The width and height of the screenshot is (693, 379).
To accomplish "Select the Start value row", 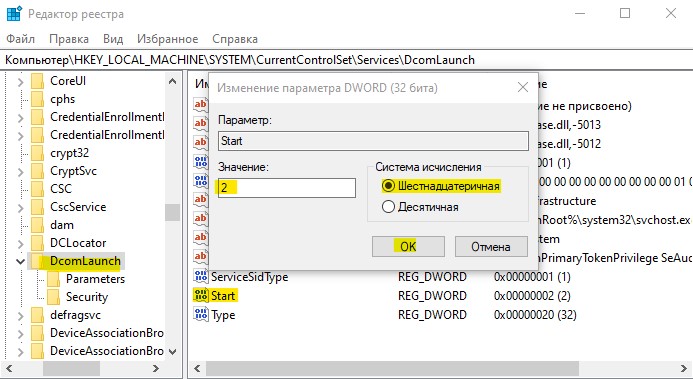I will coord(223,296).
